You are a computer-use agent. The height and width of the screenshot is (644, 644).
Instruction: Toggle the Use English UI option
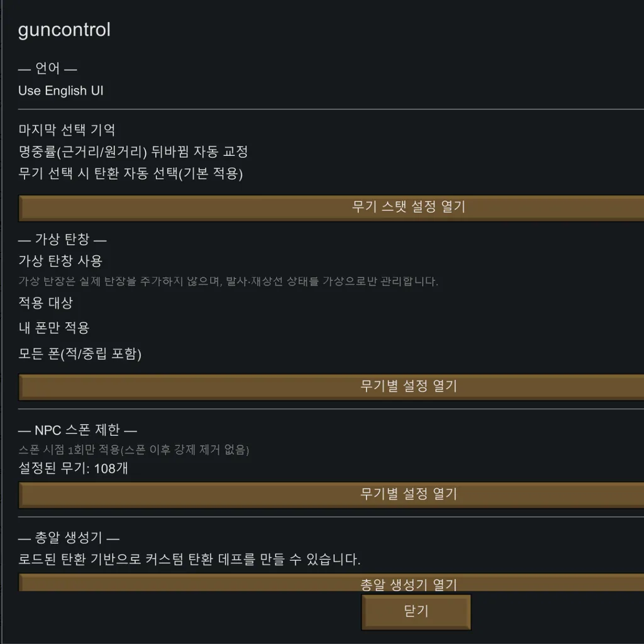coord(61,91)
